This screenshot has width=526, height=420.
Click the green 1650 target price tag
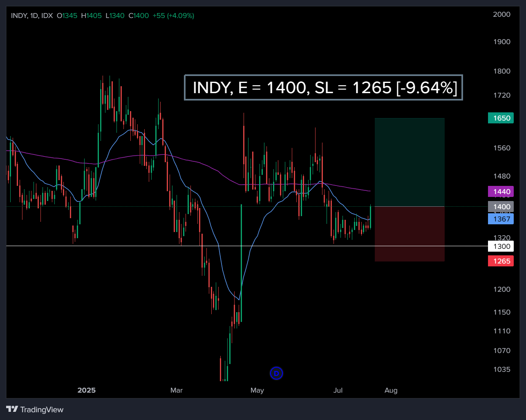[x=501, y=118]
